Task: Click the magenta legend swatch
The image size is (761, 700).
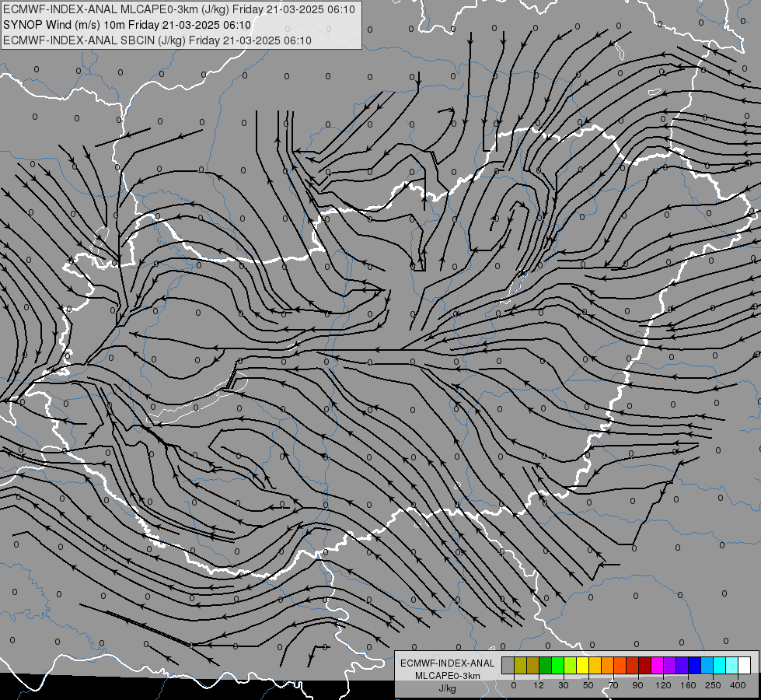Action: (657, 666)
